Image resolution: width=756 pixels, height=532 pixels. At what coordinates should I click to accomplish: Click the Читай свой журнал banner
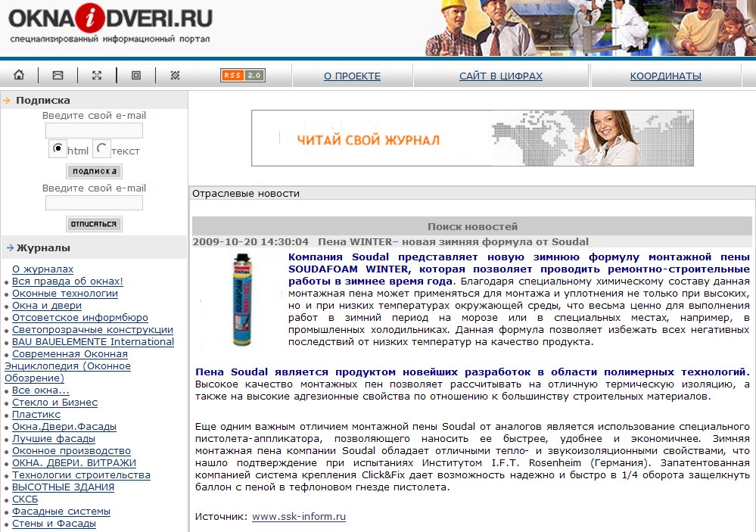(x=472, y=138)
